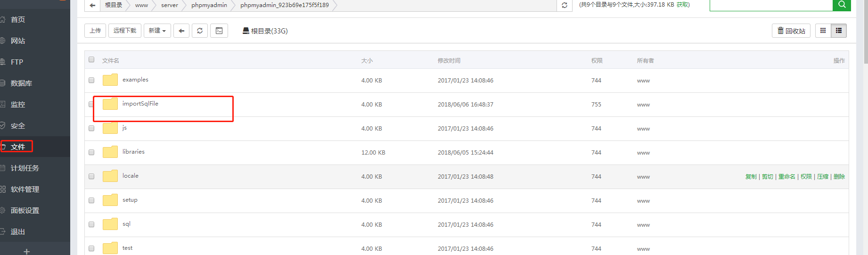Navigate to server breadcrumb
This screenshot has height=255, width=868.
pyautogui.click(x=170, y=5)
